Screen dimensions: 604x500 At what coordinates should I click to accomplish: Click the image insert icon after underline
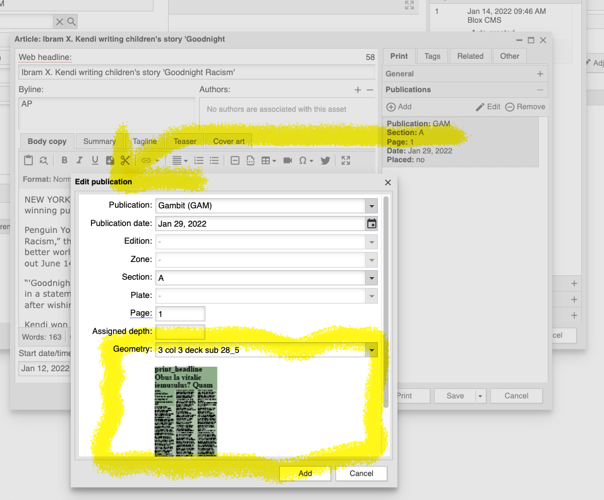click(110, 160)
